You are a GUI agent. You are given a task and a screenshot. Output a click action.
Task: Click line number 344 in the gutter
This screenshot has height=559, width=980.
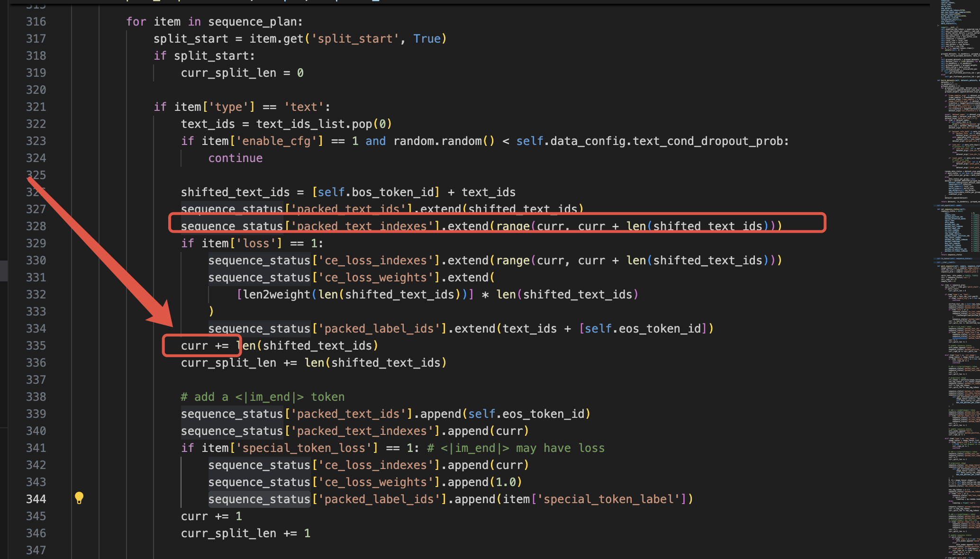click(x=36, y=499)
